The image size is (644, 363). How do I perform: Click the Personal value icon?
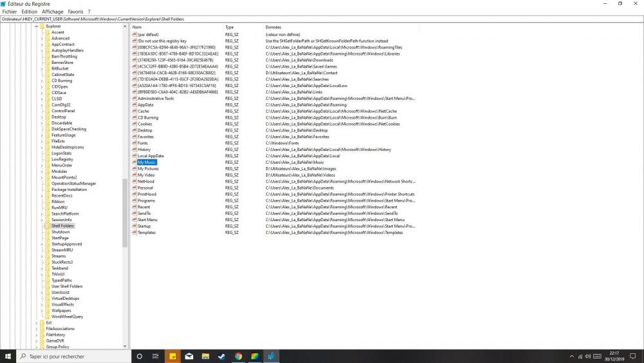pos(135,188)
